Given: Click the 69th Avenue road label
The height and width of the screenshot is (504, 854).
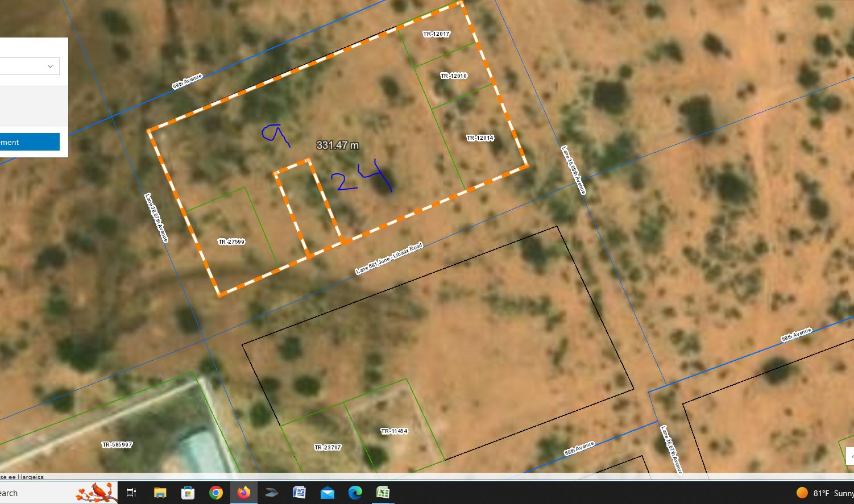Looking at the screenshot, I should point(187,82).
